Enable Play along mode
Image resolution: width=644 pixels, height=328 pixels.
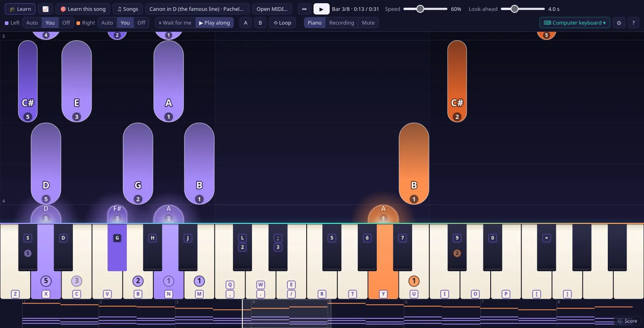(214, 23)
